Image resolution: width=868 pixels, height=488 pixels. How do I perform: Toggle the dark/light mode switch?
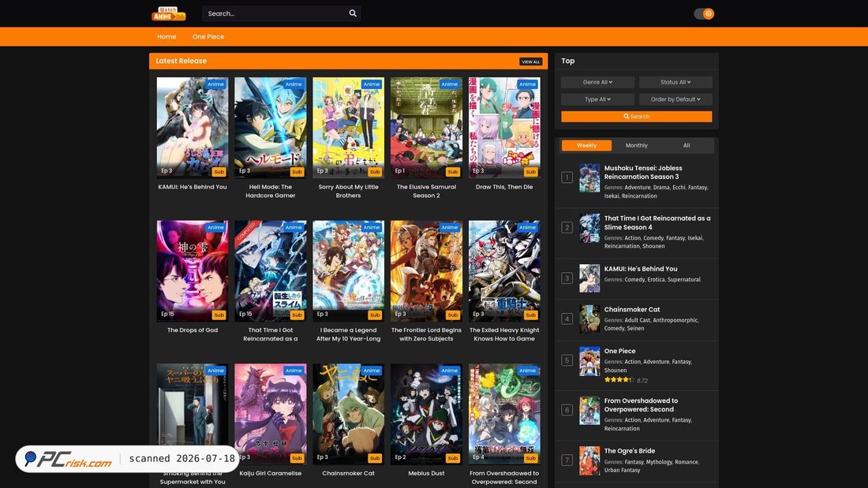[x=704, y=14]
